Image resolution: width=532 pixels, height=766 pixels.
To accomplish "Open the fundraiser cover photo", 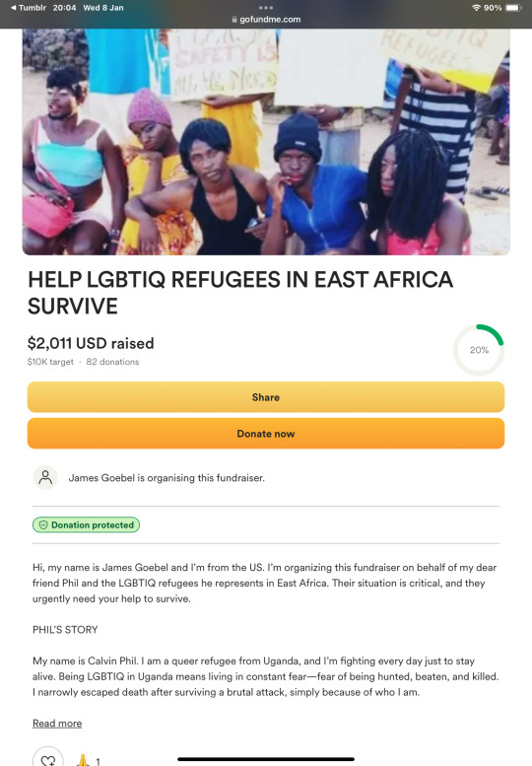I will click(x=266, y=142).
